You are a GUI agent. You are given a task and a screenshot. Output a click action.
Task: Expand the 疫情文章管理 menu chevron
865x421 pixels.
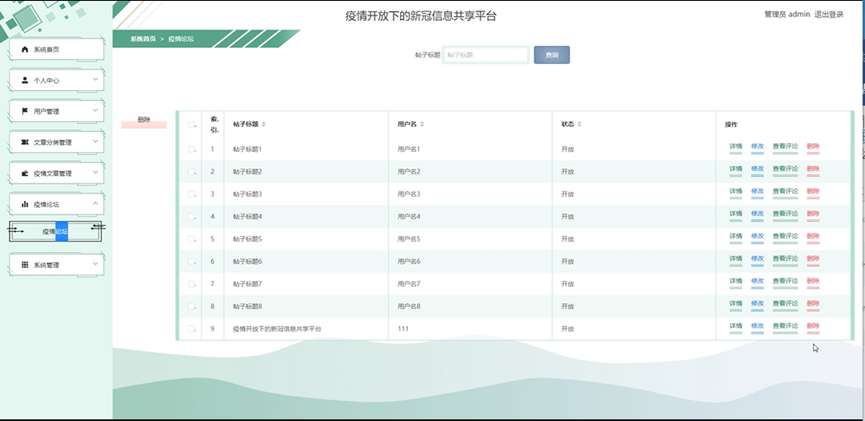coord(95,172)
